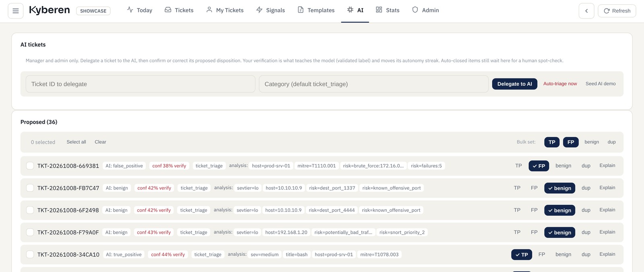Click the SHOWCASE badge
Image resolution: width=644 pixels, height=272 pixels.
[x=93, y=11]
